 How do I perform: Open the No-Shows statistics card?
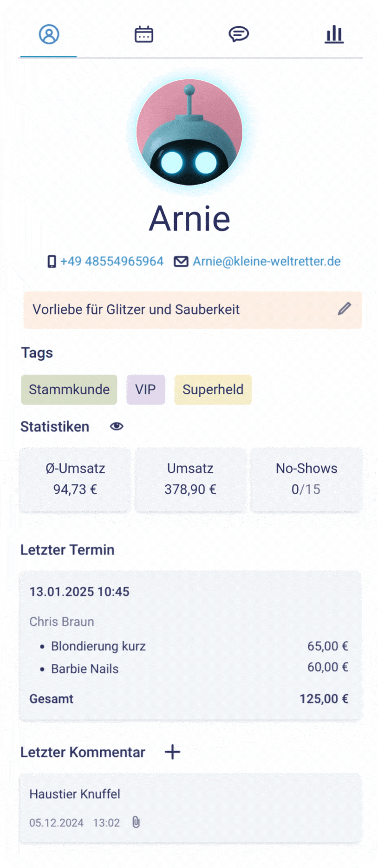coord(306,479)
